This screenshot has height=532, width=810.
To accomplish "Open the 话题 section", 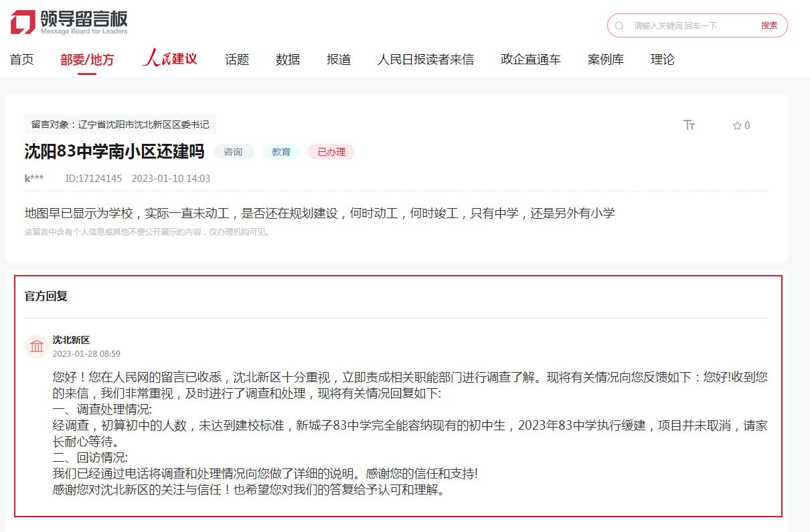I will (x=236, y=60).
